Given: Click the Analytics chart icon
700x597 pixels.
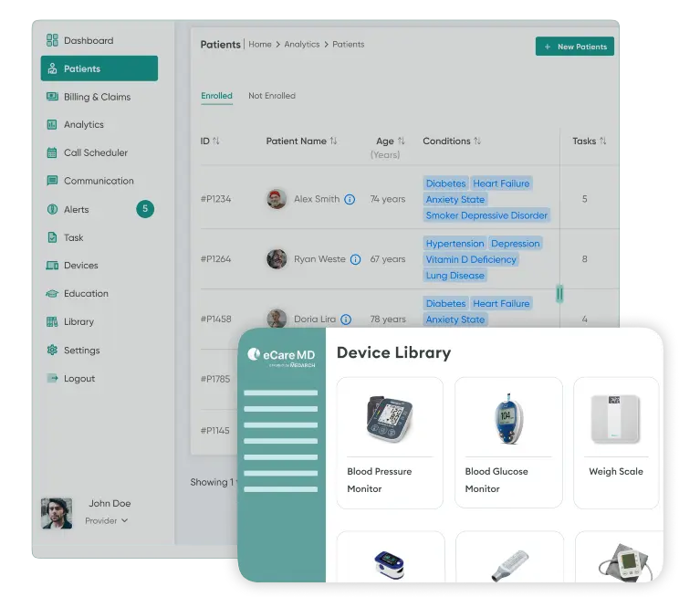Looking at the screenshot, I should click(x=52, y=124).
